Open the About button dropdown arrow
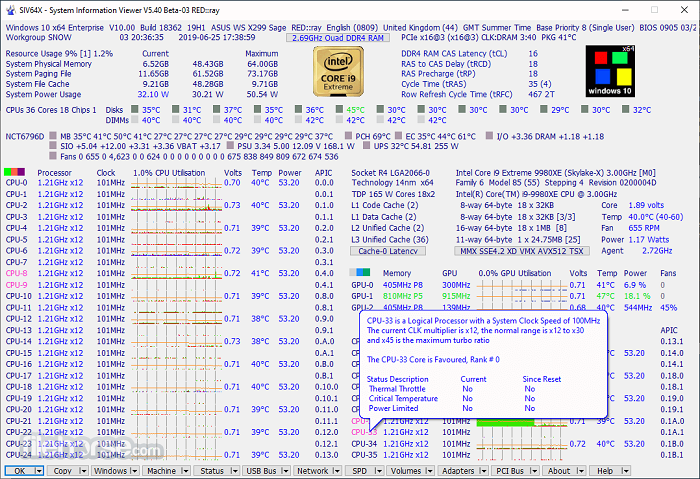700x479 pixels. 580,471
